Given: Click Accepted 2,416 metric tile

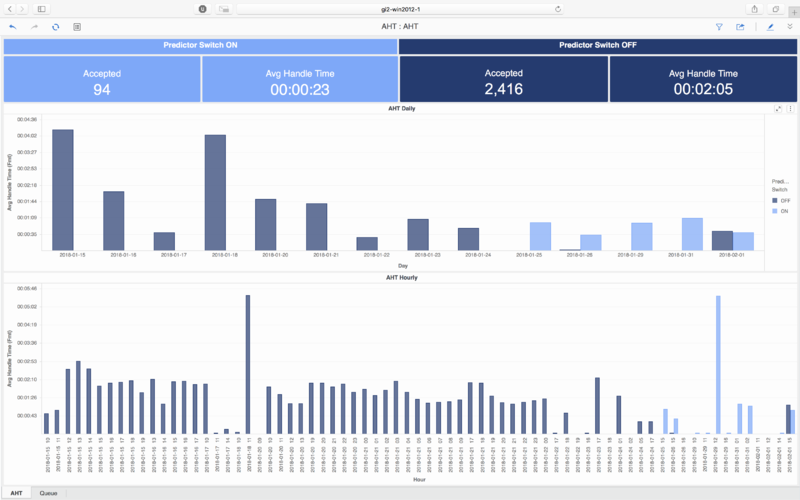Looking at the screenshot, I should pos(503,80).
